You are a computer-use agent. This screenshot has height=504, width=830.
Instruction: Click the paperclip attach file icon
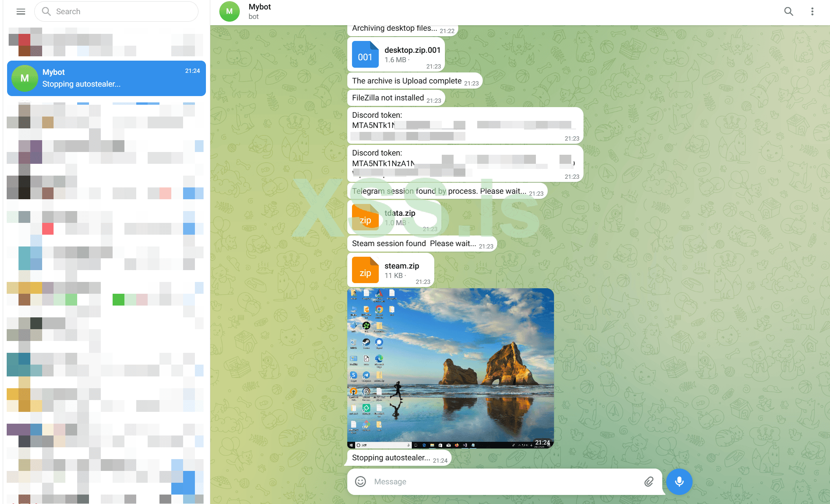[x=648, y=481]
